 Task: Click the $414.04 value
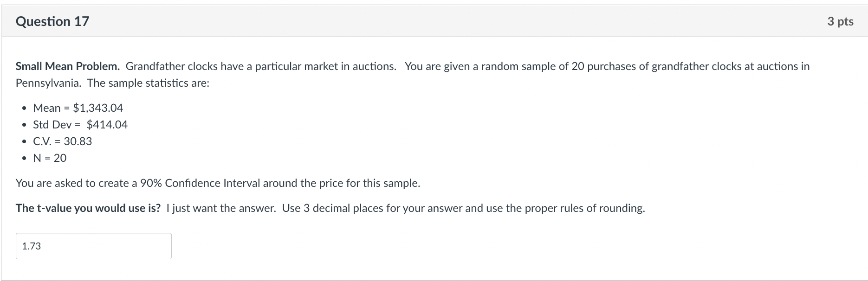tap(107, 125)
